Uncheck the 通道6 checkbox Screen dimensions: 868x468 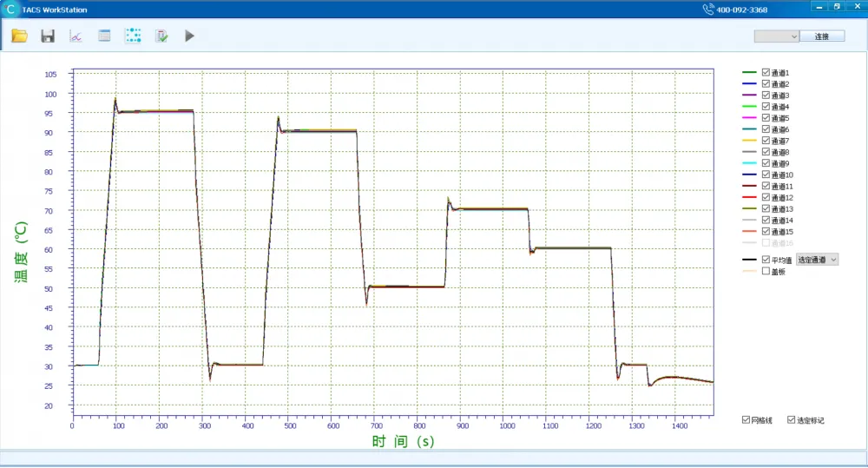(766, 129)
